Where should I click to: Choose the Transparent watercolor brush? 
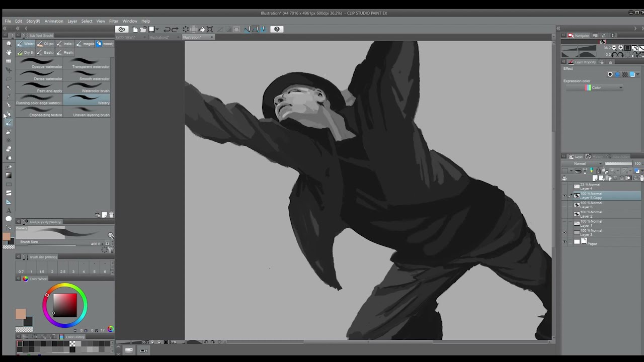coord(87,63)
